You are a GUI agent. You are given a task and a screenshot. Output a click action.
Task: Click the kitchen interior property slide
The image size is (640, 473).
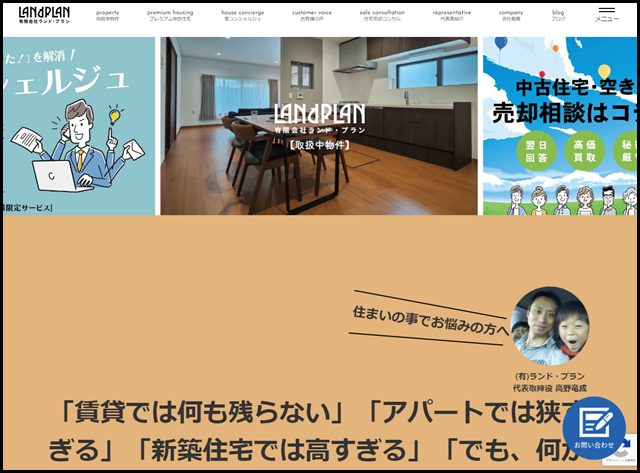(319, 126)
